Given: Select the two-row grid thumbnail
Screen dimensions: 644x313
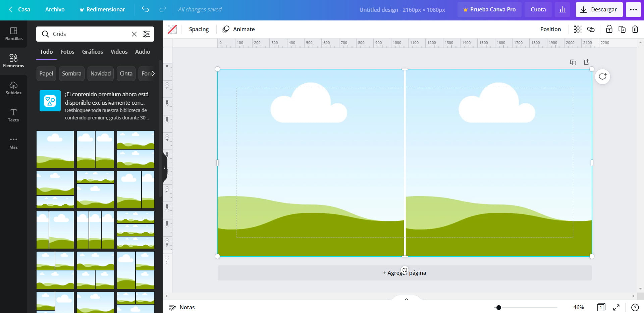Looking at the screenshot, I should (136, 150).
